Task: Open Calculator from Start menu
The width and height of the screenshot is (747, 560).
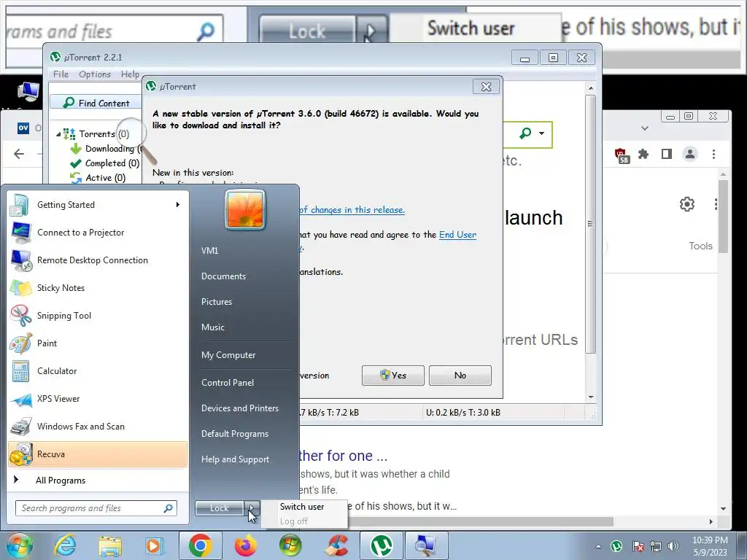Action: 98,370
